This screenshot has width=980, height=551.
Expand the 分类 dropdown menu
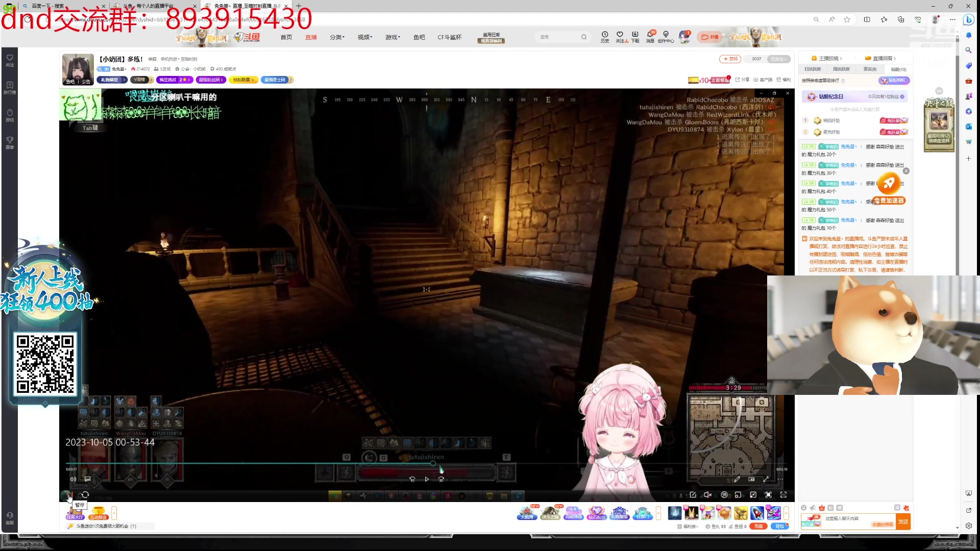(337, 37)
